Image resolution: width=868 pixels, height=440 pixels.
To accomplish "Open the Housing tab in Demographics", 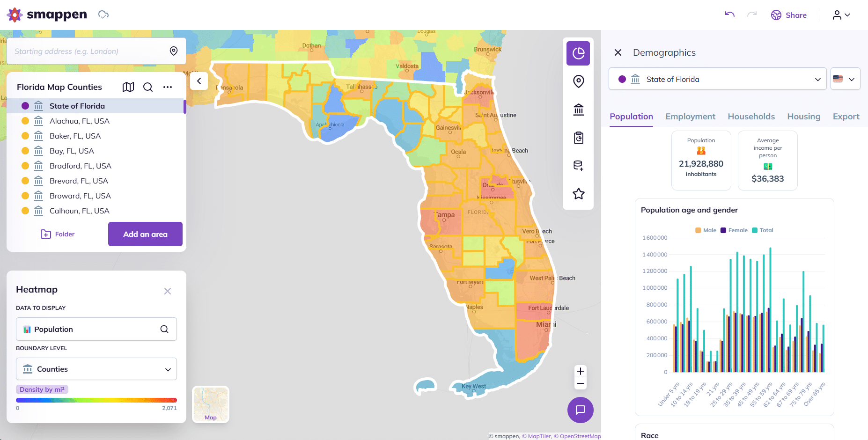I will 803,117.
